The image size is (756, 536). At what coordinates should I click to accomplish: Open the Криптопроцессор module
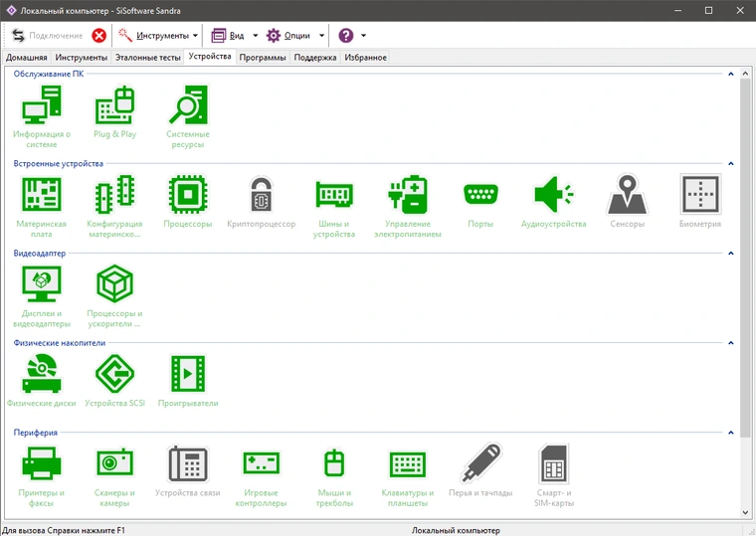click(262, 202)
